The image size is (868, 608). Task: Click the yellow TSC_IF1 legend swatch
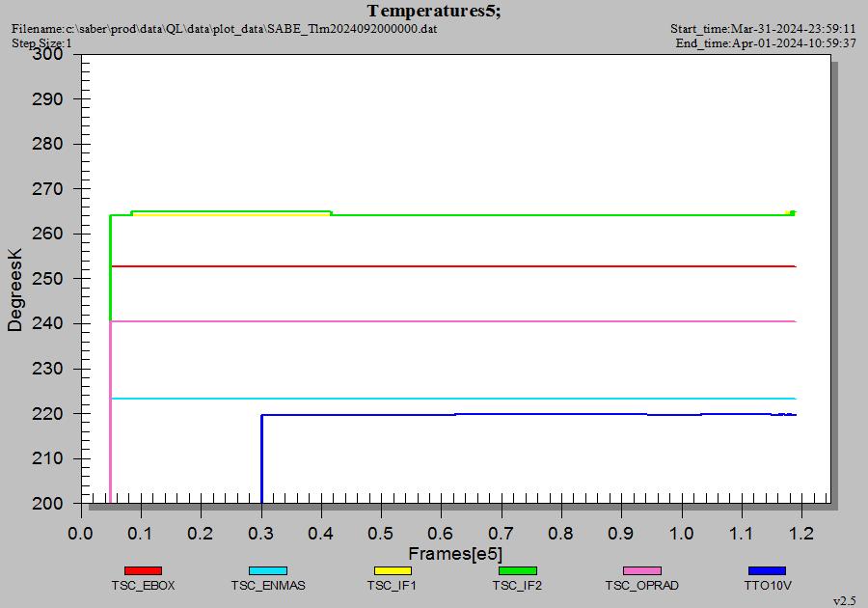[393, 570]
